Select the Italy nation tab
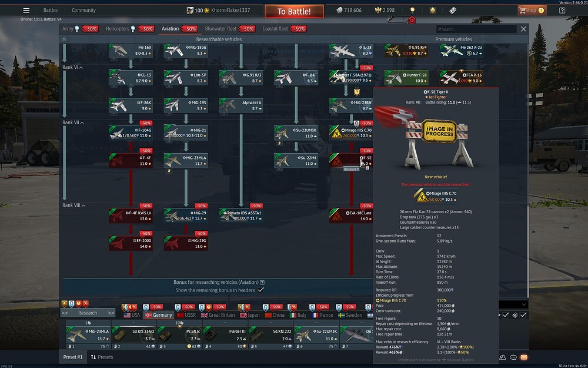588x368 pixels. point(298,315)
